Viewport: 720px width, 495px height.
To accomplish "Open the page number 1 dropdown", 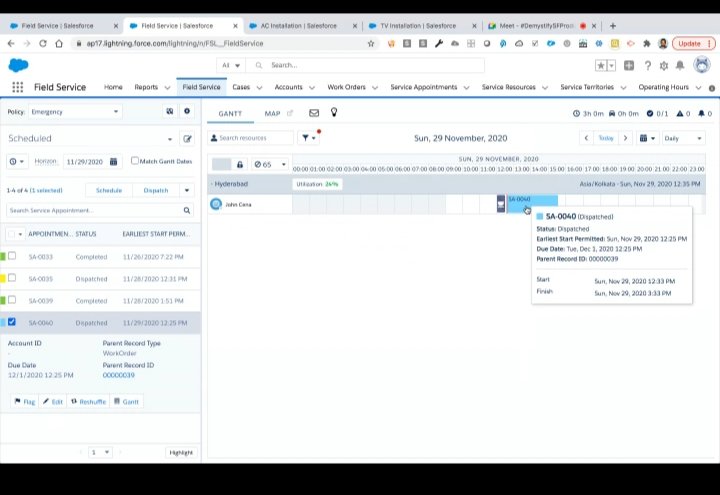I will pyautogui.click(x=100, y=452).
